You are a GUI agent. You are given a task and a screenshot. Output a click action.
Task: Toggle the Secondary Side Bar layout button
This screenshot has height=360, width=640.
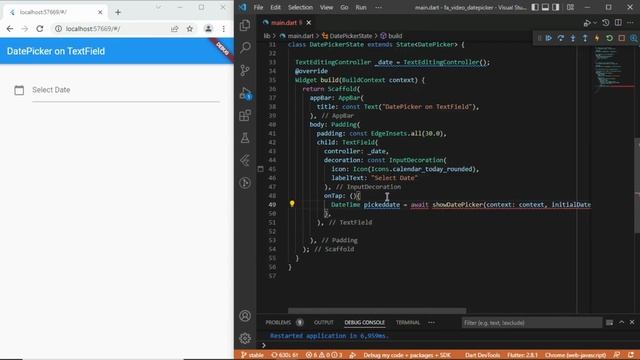pos(556,7)
